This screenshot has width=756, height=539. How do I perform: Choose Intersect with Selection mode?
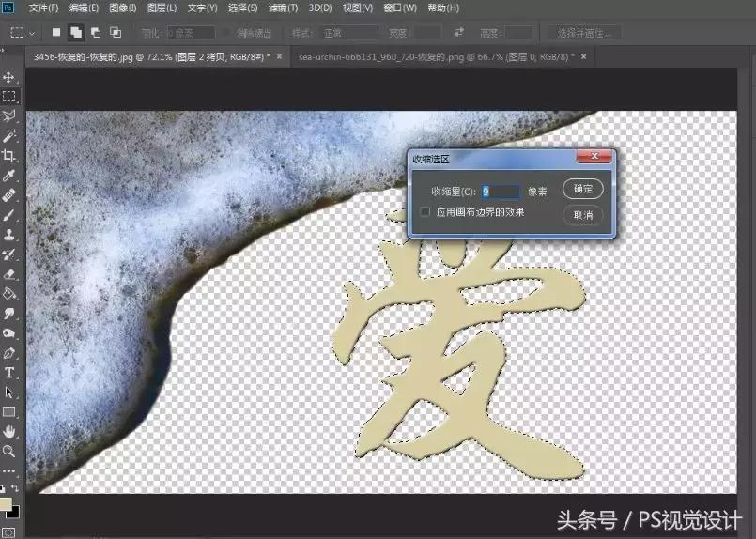click(x=116, y=32)
